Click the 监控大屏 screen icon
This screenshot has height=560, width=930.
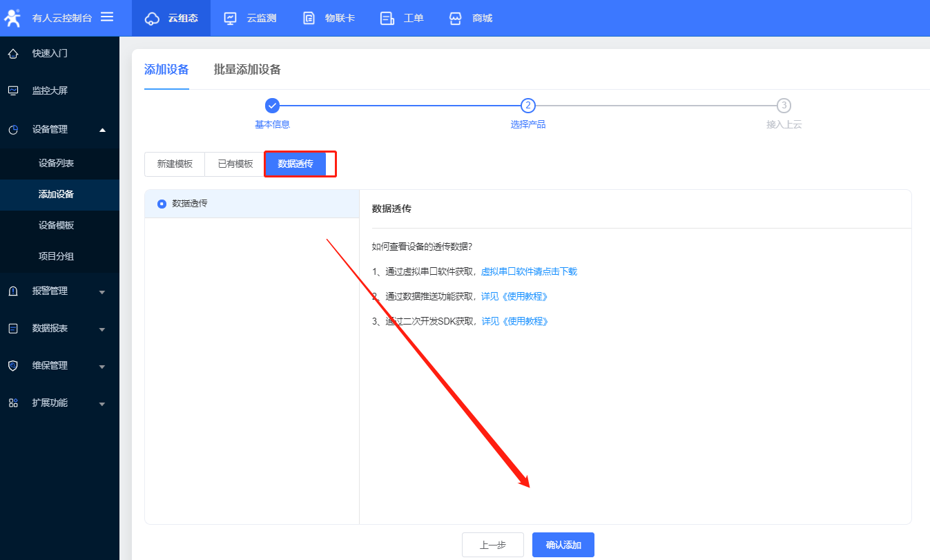(13, 91)
